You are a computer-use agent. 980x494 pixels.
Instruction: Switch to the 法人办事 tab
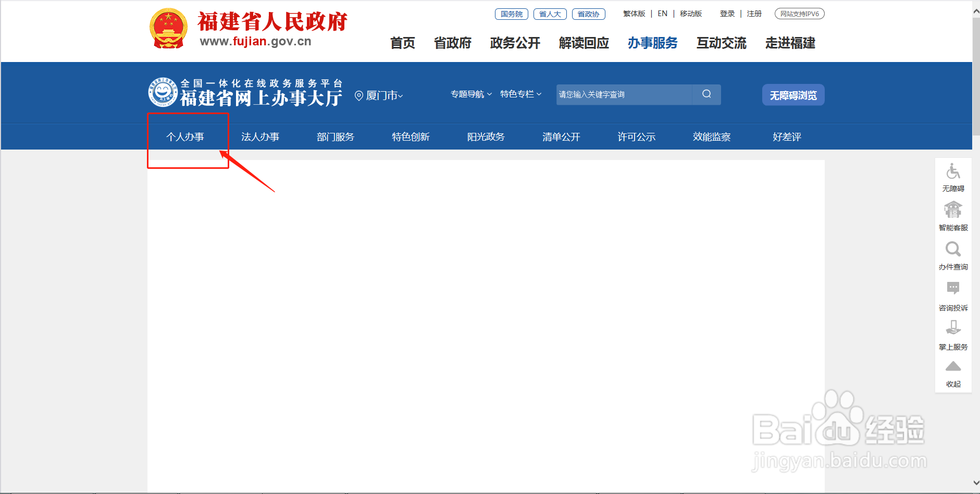(260, 137)
